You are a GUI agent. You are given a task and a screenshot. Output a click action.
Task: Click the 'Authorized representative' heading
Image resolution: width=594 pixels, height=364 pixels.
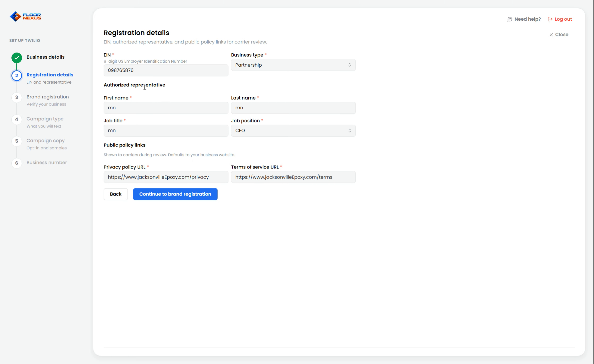(x=134, y=85)
